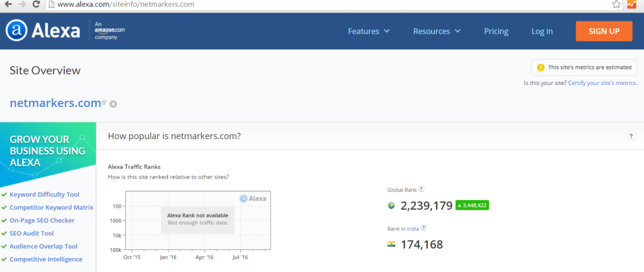Click the India flag icon

pos(391,244)
